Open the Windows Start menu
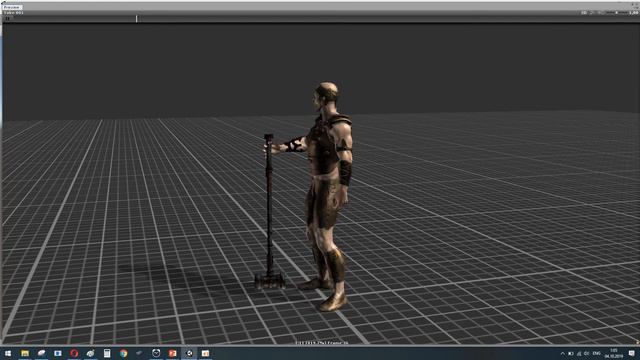This screenshot has height=360, width=640. tap(8, 353)
